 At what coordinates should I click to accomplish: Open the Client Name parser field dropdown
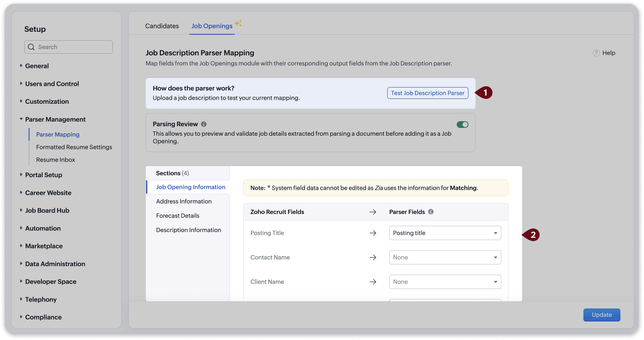(x=445, y=282)
